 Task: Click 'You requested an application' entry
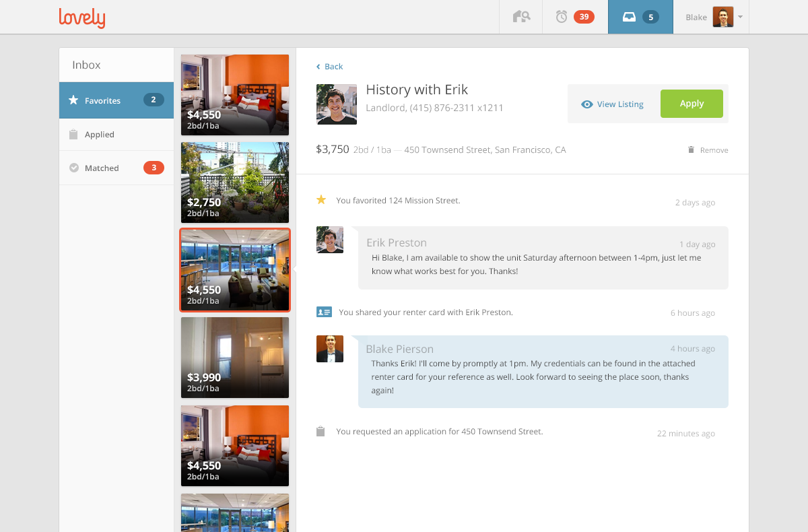[440, 432]
